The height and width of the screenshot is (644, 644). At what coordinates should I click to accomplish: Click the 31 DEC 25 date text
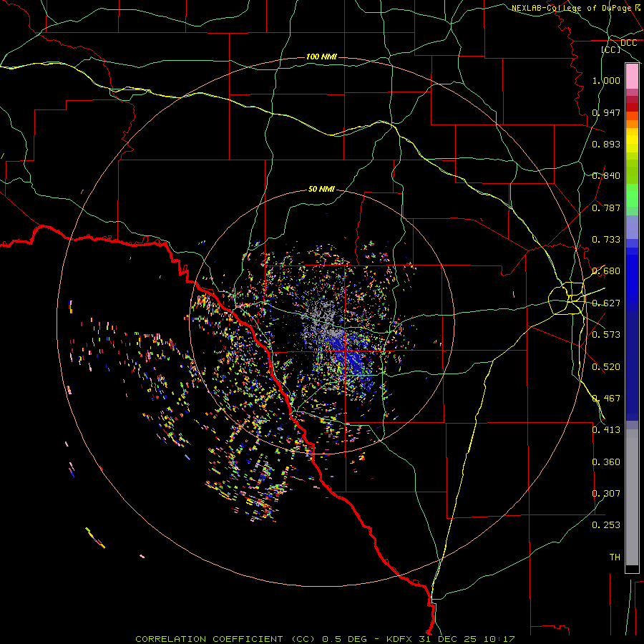(x=448, y=639)
